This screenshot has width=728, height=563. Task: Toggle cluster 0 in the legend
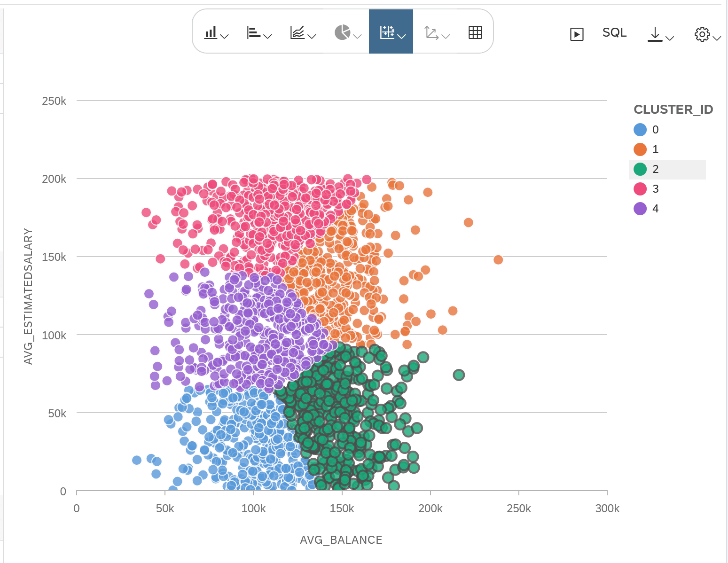648,130
